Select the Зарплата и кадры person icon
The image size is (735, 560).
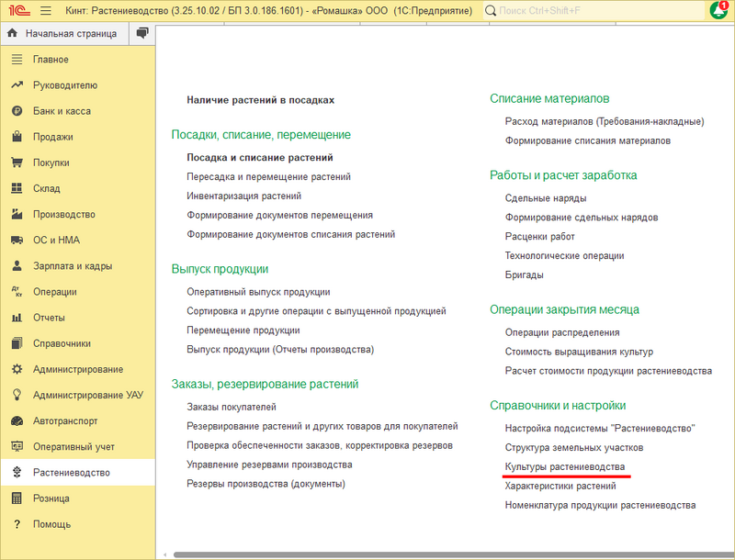pyautogui.click(x=18, y=267)
